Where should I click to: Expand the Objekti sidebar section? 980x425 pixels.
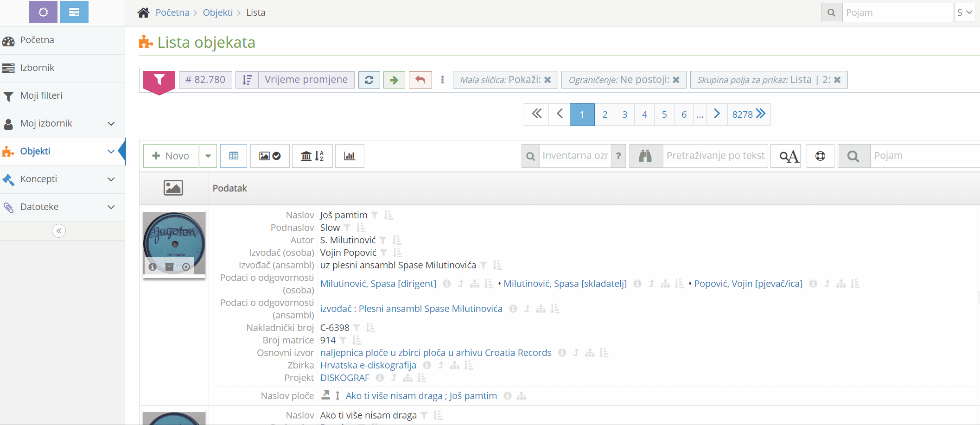110,152
